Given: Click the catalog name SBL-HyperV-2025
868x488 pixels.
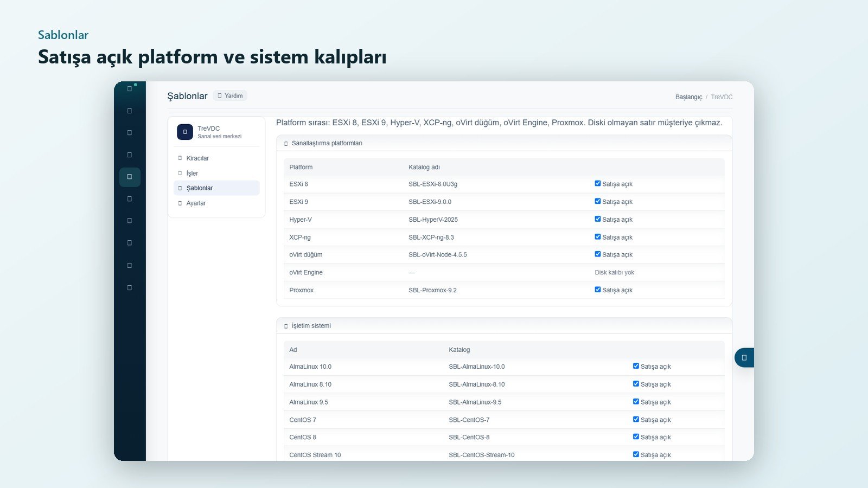Looking at the screenshot, I should pyautogui.click(x=433, y=220).
